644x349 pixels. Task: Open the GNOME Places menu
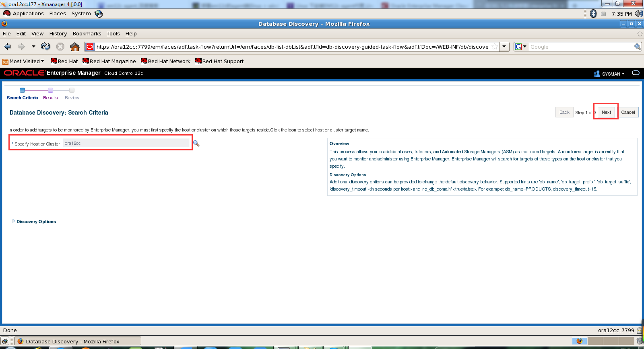58,13
